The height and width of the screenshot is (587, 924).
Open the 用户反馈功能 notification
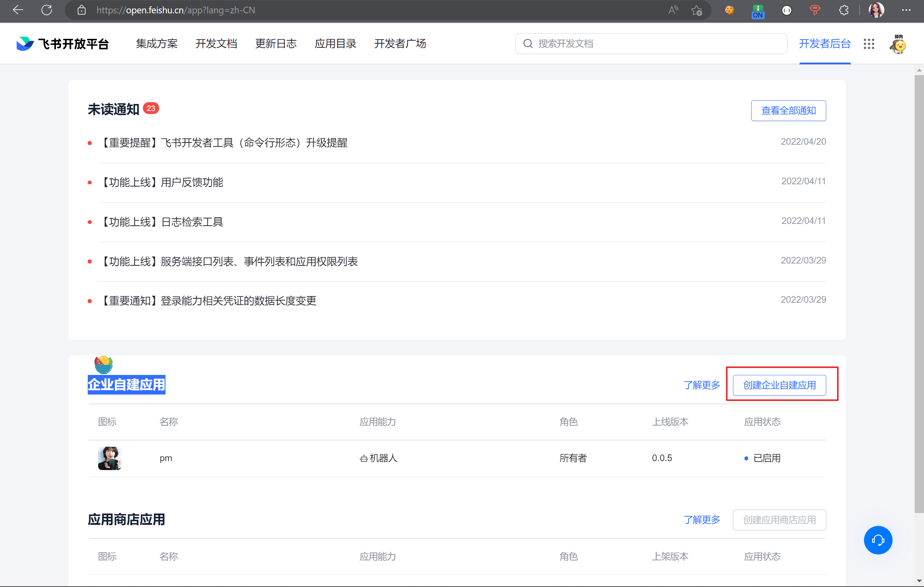coord(191,182)
